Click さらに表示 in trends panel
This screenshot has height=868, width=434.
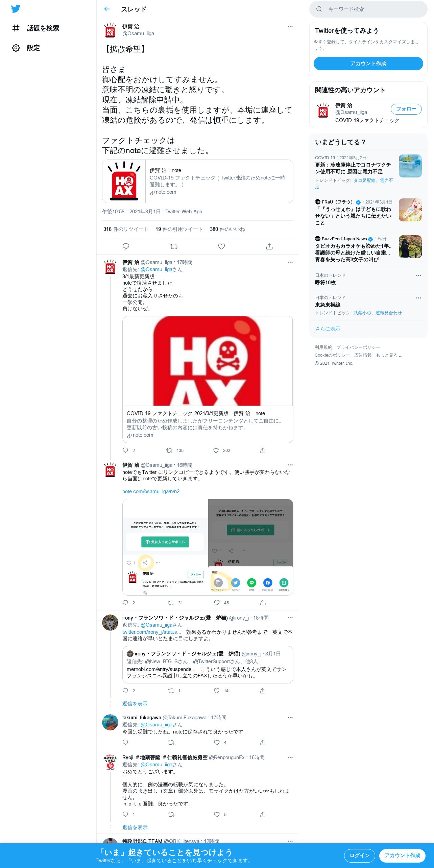328,329
